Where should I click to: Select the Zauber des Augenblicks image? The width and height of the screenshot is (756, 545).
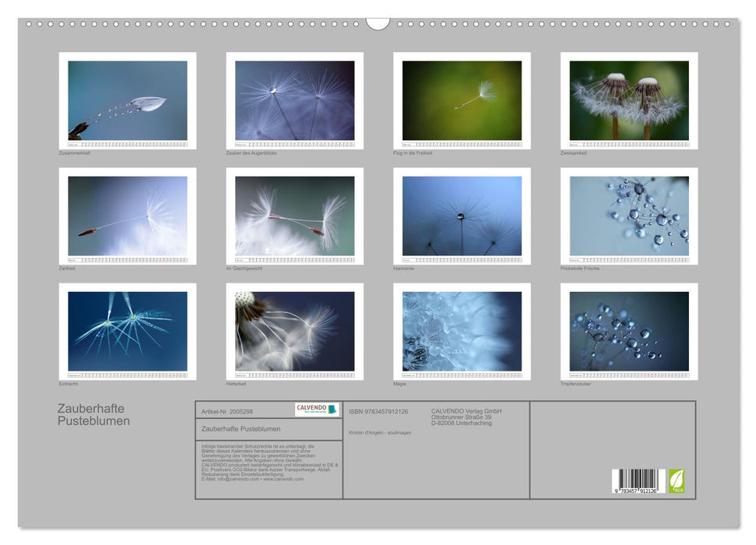294,100
